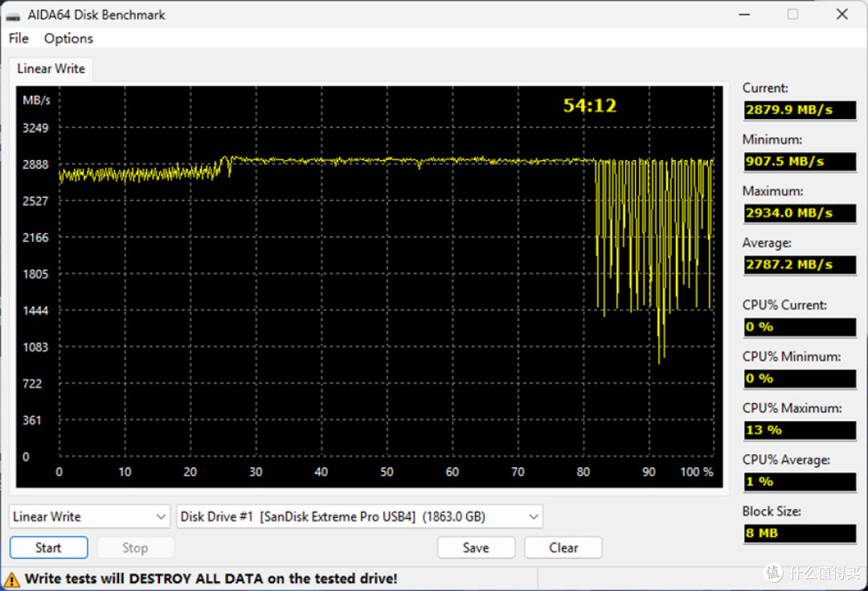Minimize the AIDA64 Disk Benchmark window

tap(744, 14)
